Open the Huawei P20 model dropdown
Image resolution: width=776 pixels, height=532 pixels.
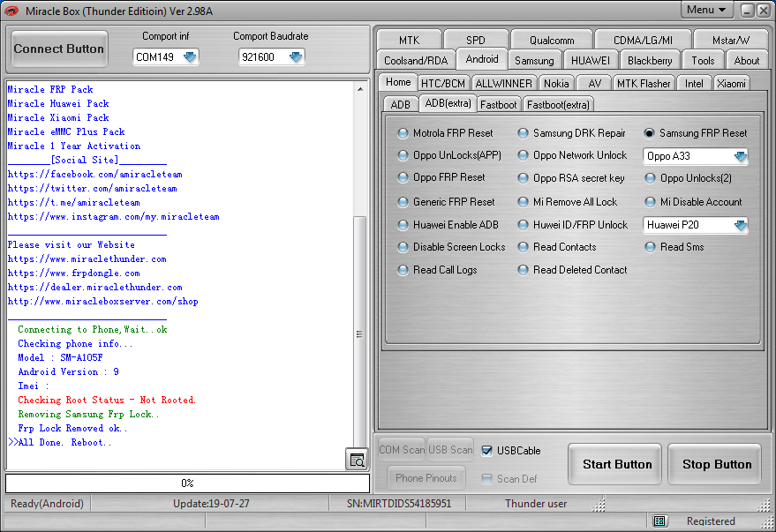click(x=740, y=225)
